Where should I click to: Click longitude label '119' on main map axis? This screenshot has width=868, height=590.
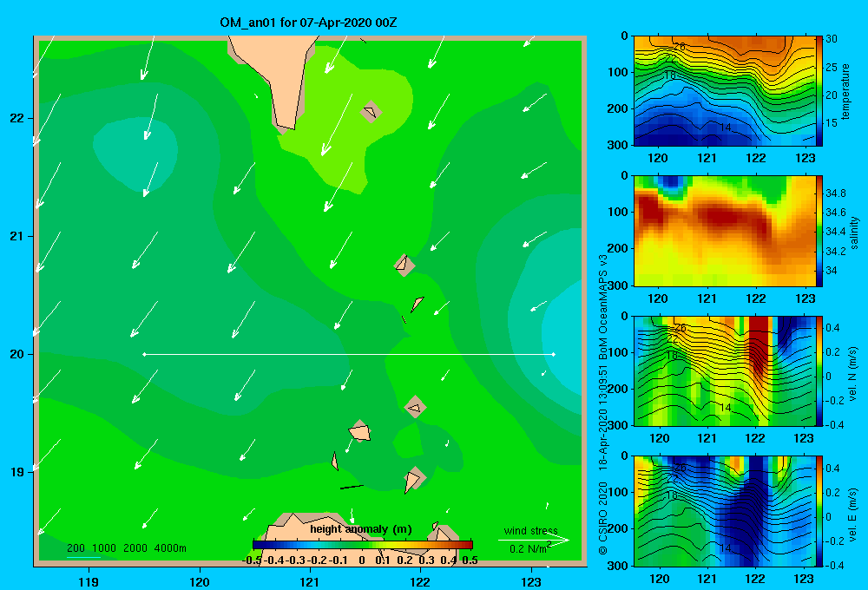[x=89, y=581]
